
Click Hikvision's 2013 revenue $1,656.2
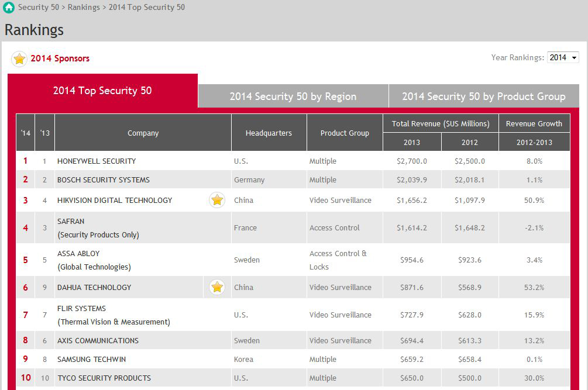[x=412, y=201]
